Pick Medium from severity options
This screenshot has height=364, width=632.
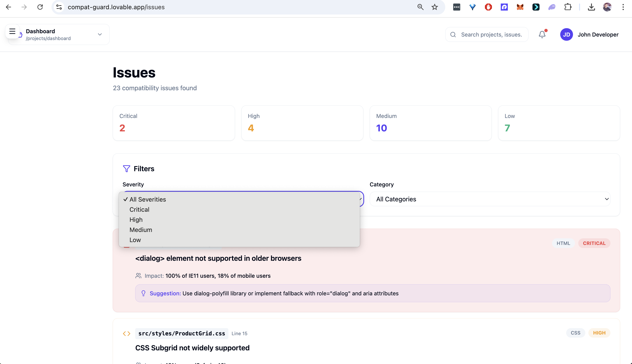(x=141, y=230)
